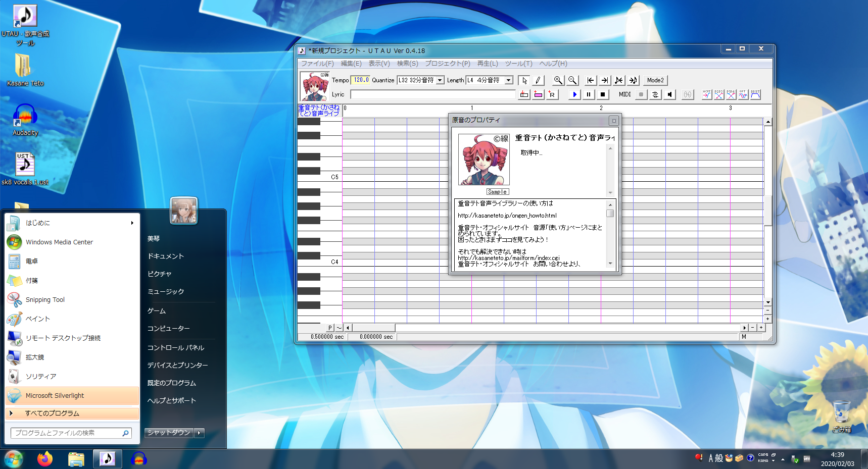Click the P1P4 envelope crossfade icon

coord(731,94)
